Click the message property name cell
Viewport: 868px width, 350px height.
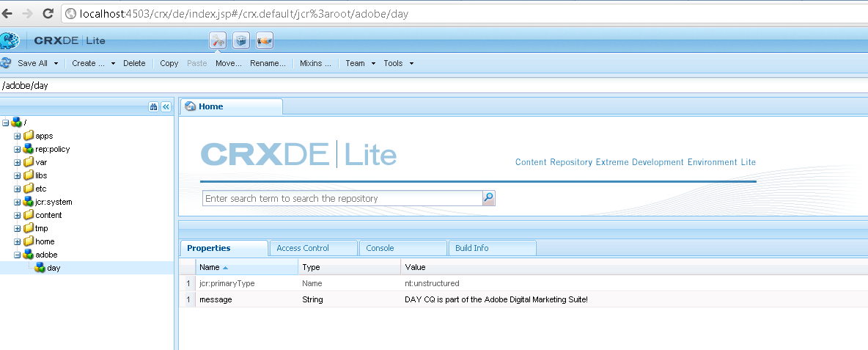click(247, 299)
